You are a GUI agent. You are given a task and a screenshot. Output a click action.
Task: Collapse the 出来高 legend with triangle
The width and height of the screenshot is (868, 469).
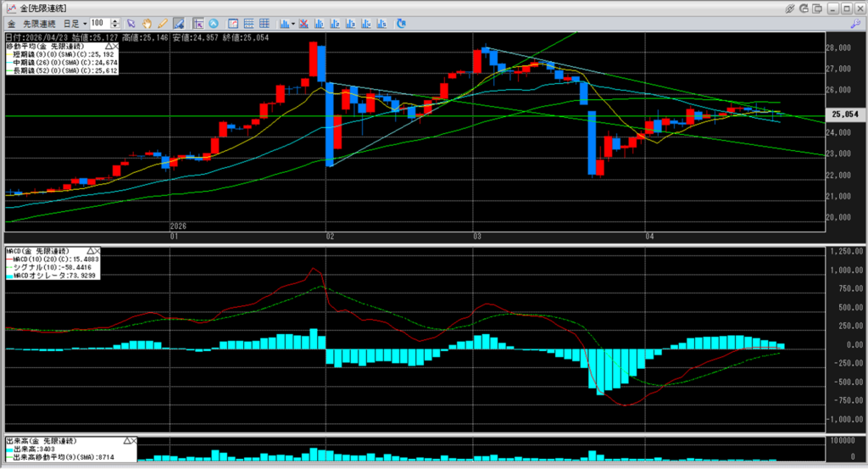127,441
